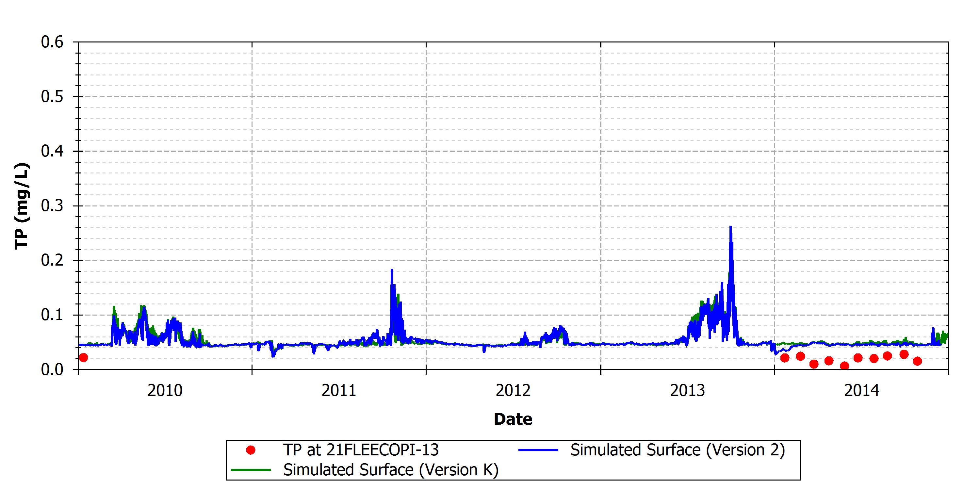980x490 pixels.
Task: Click the 2014 x-axis label
Action: tap(862, 391)
